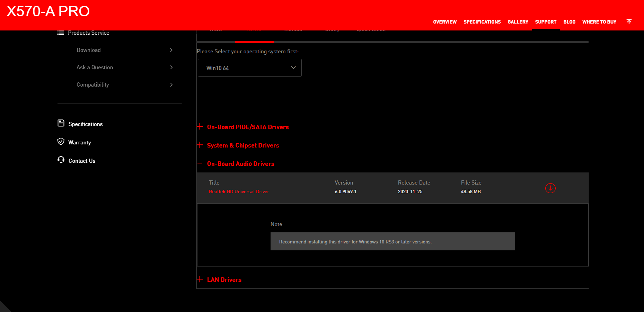Image resolution: width=644 pixels, height=312 pixels.
Task: Click the Release Date column header
Action: click(414, 183)
